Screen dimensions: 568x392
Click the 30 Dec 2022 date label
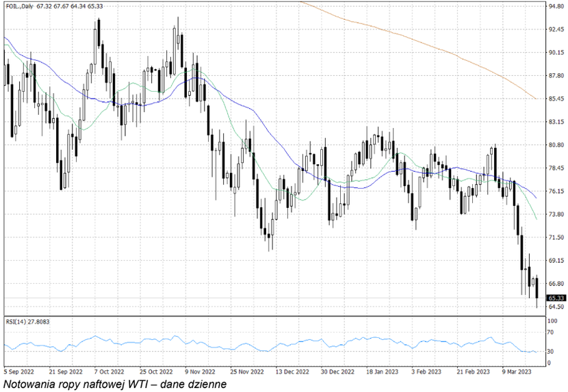[x=337, y=371]
